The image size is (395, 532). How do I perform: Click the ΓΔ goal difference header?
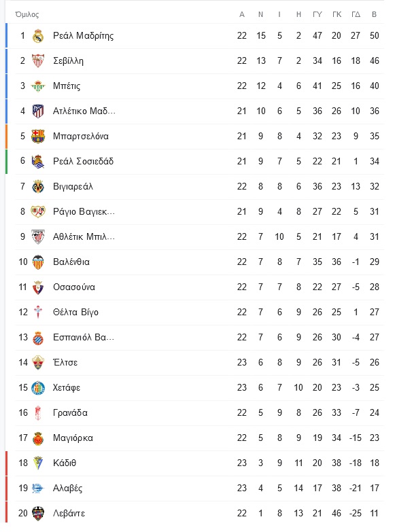[x=356, y=14]
